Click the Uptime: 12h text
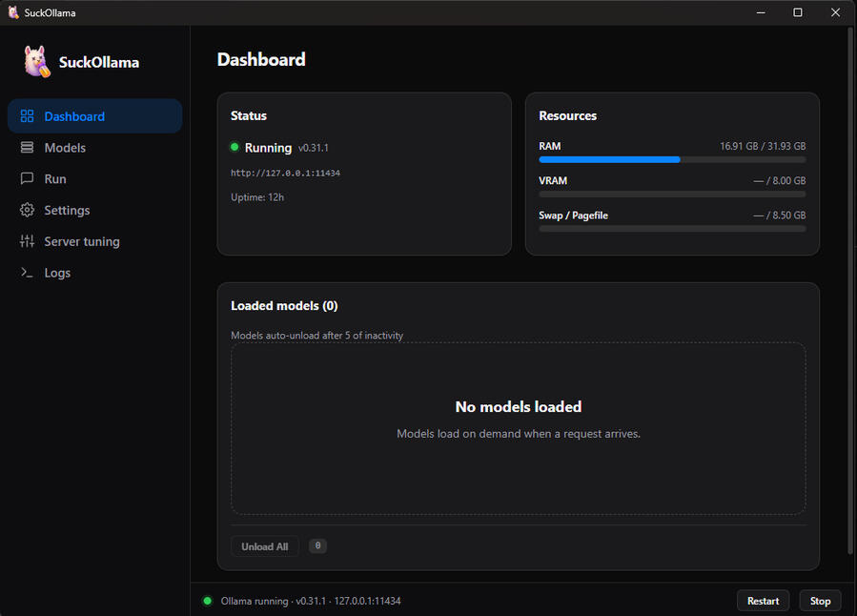Image resolution: width=857 pixels, height=616 pixels. point(257,197)
